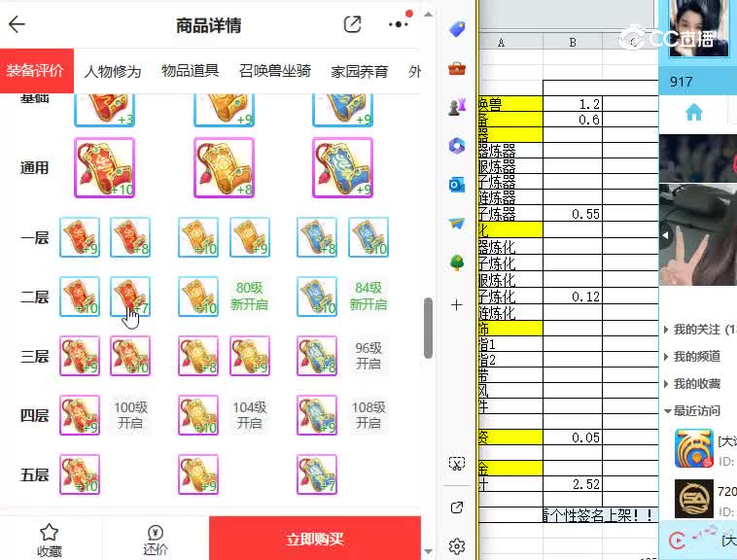Screen dimensions: 737x560
Task: Open the blue game channel thumbnail
Action: 694,448
